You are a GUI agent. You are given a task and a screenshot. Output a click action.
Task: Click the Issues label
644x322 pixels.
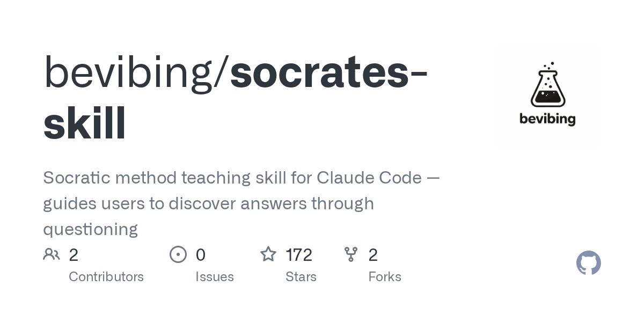pyautogui.click(x=215, y=277)
